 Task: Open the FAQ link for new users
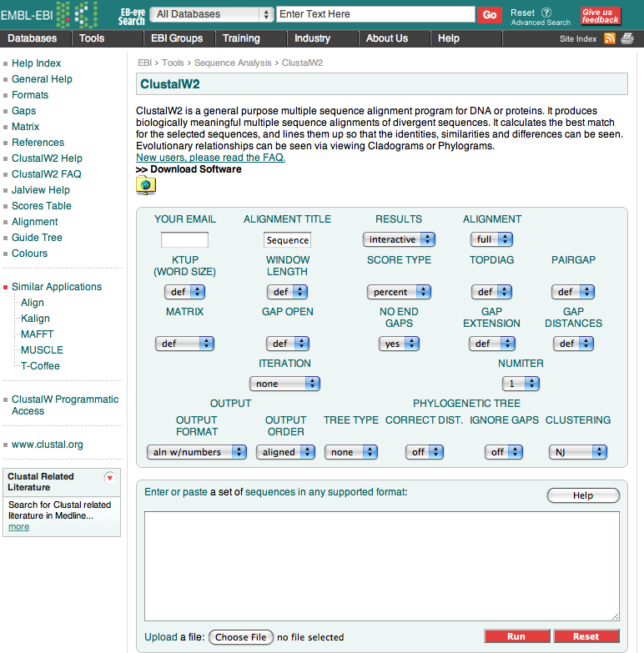pos(210,158)
